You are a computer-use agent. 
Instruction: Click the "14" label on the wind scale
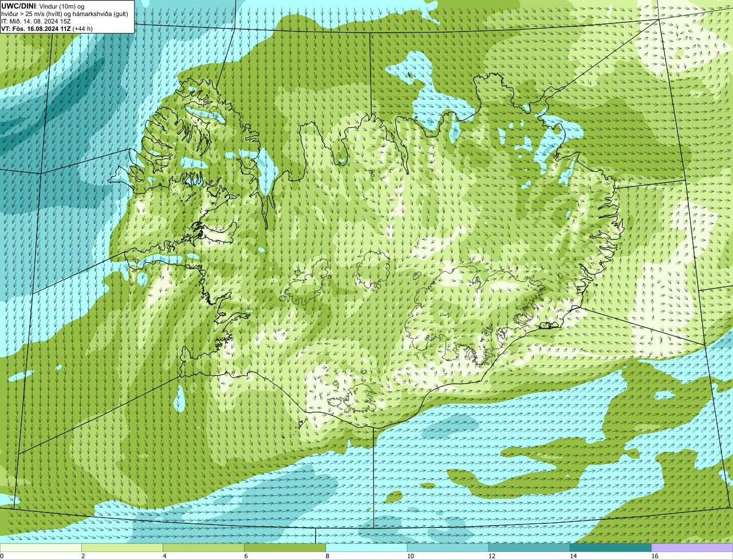(x=574, y=556)
